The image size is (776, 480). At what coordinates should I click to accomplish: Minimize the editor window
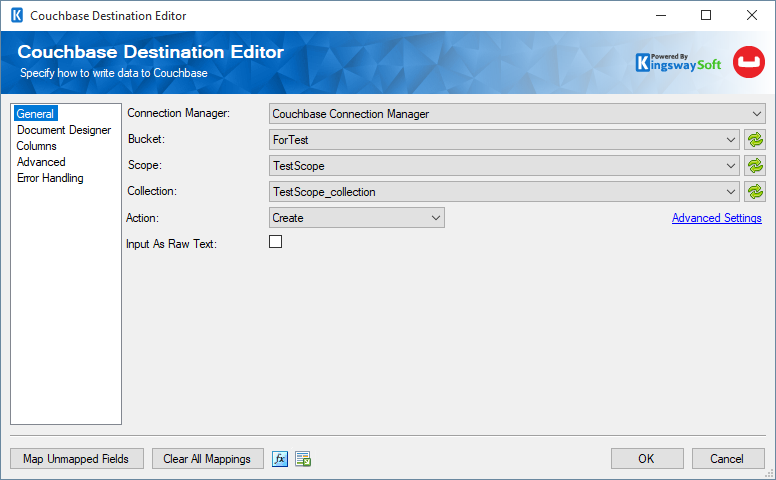pyautogui.click(x=661, y=15)
